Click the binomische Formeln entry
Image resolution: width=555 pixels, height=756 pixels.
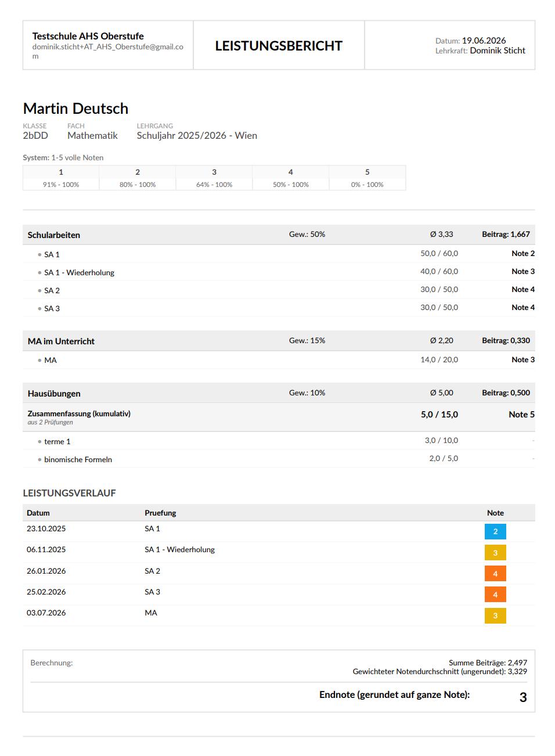pos(78,459)
